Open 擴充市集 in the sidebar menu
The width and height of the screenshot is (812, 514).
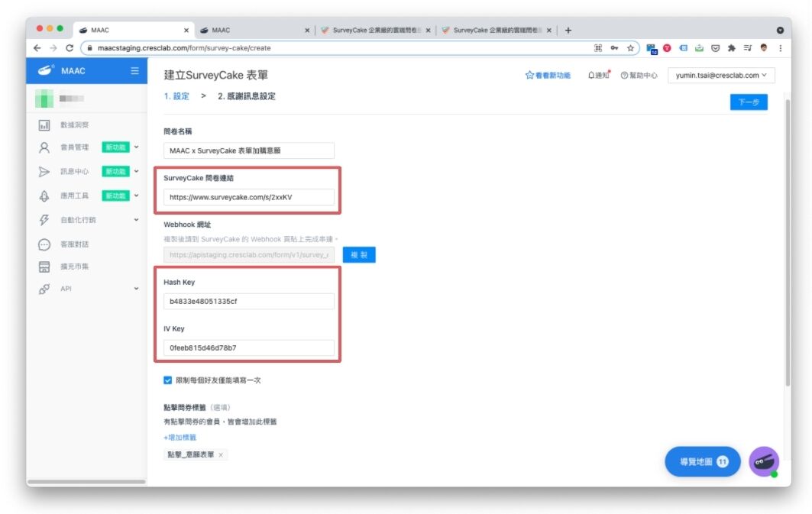click(75, 267)
